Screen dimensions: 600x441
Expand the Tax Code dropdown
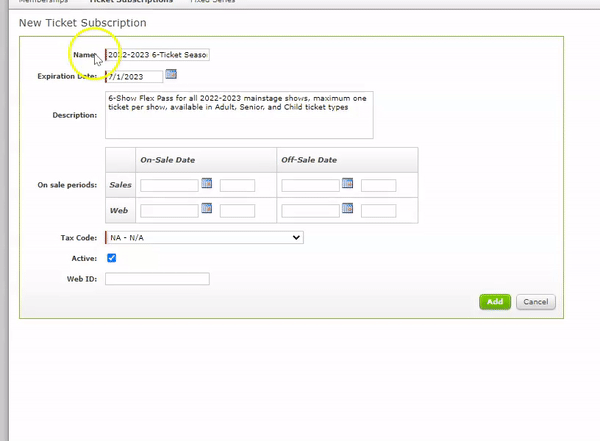(x=204, y=237)
